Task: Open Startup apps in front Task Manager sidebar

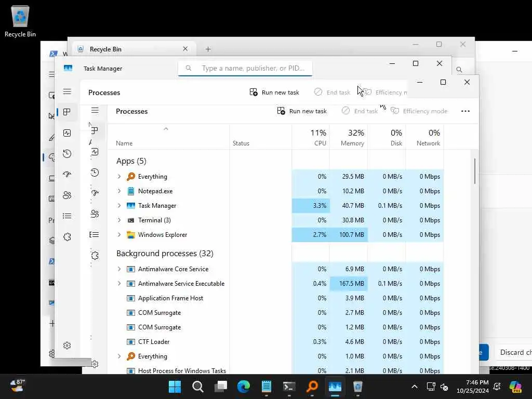Action: click(95, 193)
